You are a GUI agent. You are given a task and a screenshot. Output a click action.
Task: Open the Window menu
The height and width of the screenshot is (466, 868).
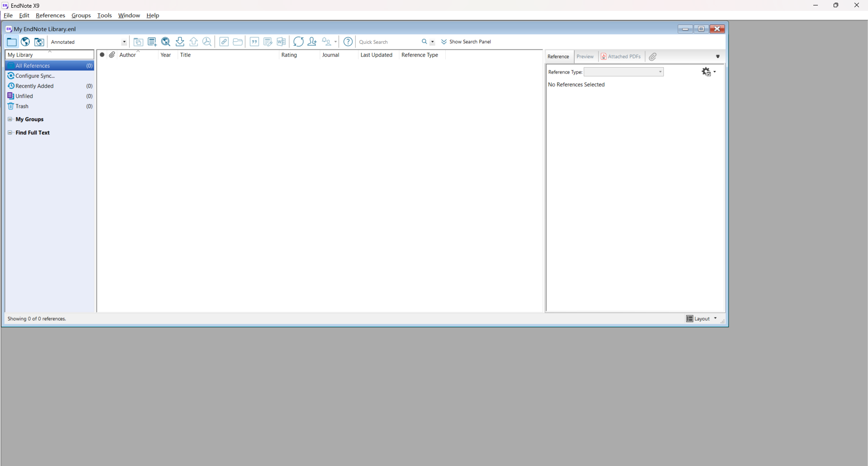coord(129,15)
